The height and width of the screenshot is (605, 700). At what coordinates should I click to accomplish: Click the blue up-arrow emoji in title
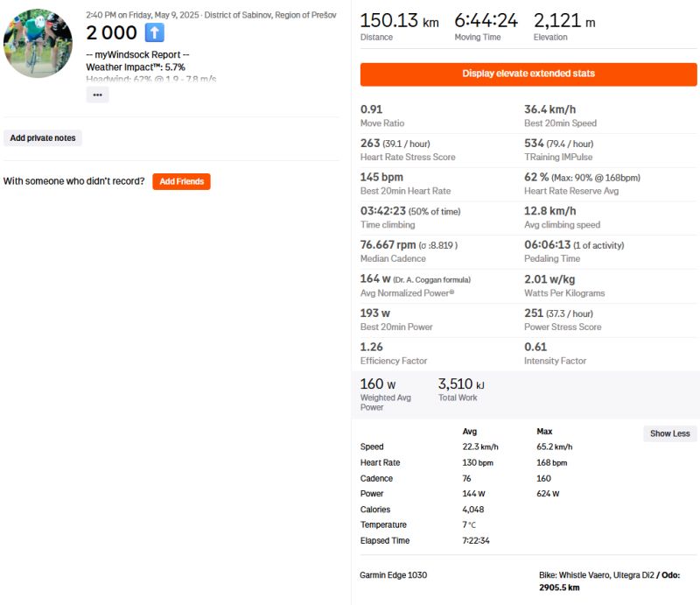(x=155, y=32)
